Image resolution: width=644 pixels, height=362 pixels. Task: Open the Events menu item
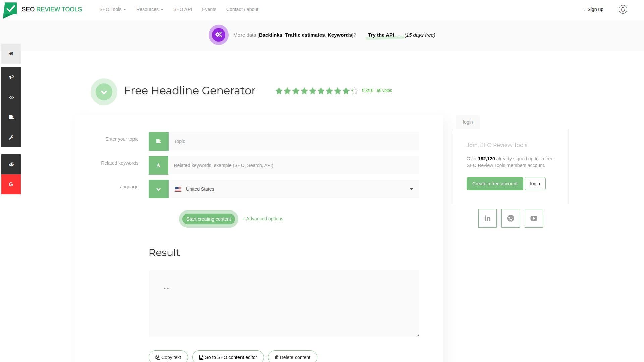[209, 9]
